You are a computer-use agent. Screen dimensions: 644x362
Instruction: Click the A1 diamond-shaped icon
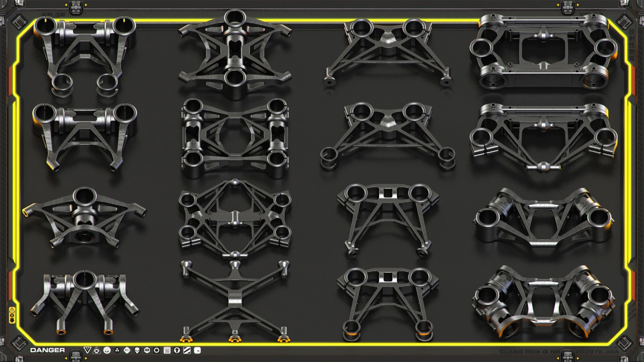tap(127, 350)
